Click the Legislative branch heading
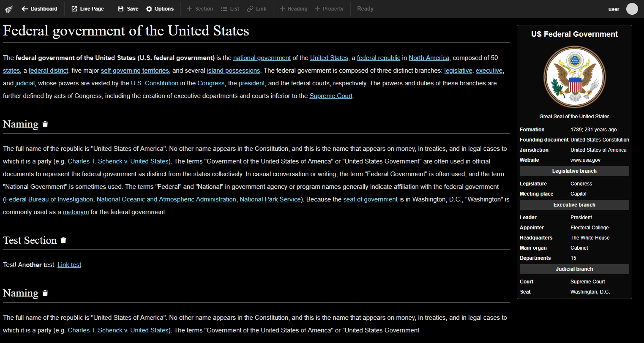 coord(574,171)
